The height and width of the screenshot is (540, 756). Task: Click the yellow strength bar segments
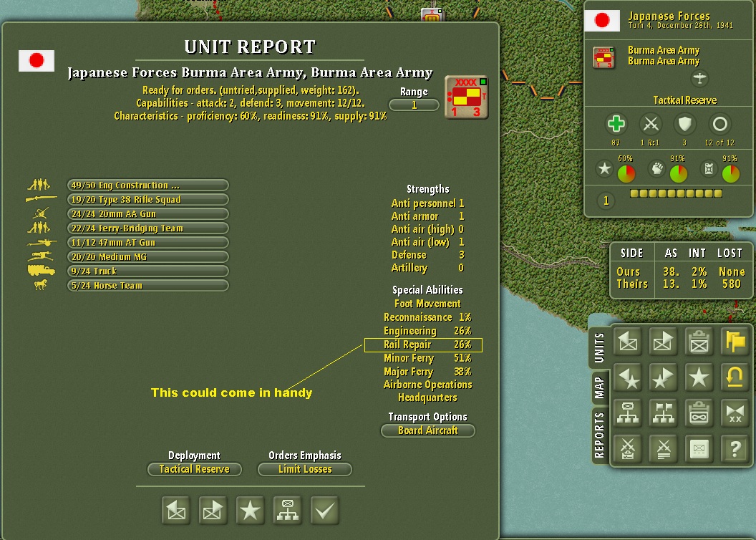[x=676, y=193]
